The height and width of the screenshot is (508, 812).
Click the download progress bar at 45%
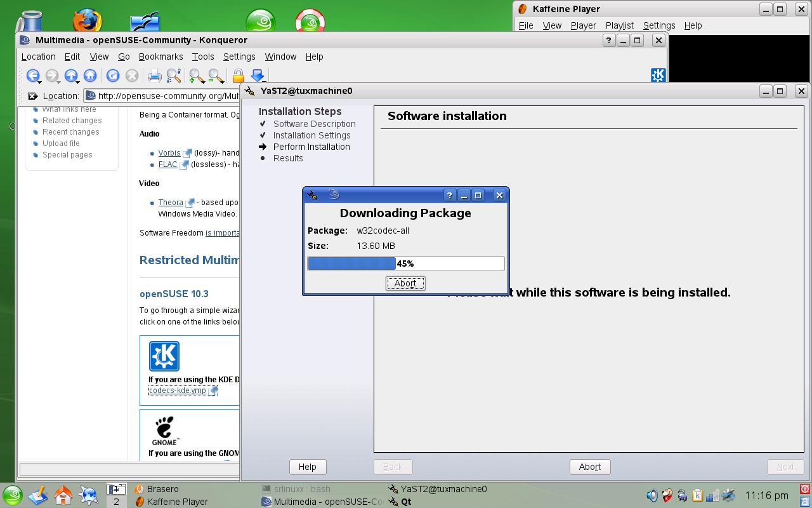[x=406, y=264]
